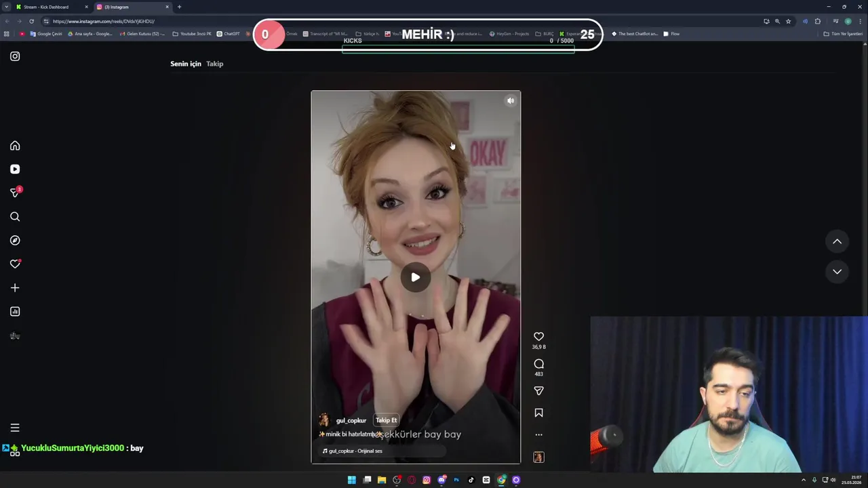Close the Kick Dashboard browser tab
Viewport: 868px width, 488px height.
point(86,7)
